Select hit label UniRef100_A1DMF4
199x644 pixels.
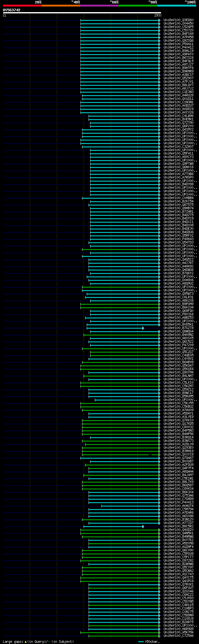click(x=178, y=547)
